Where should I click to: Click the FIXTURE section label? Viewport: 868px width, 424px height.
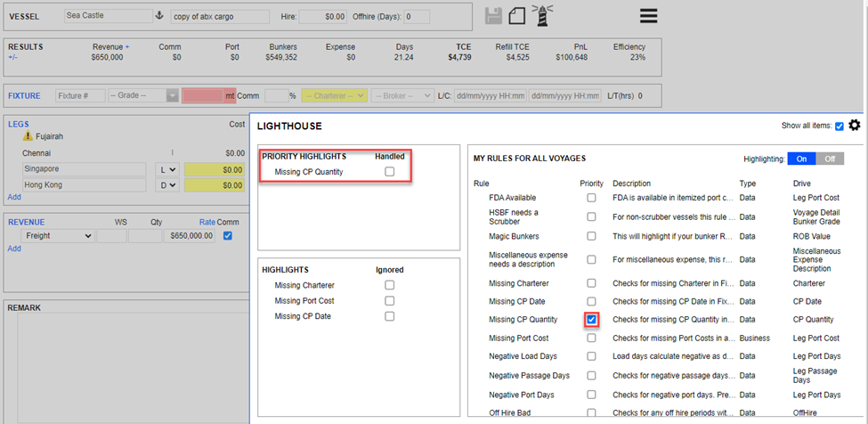point(24,95)
